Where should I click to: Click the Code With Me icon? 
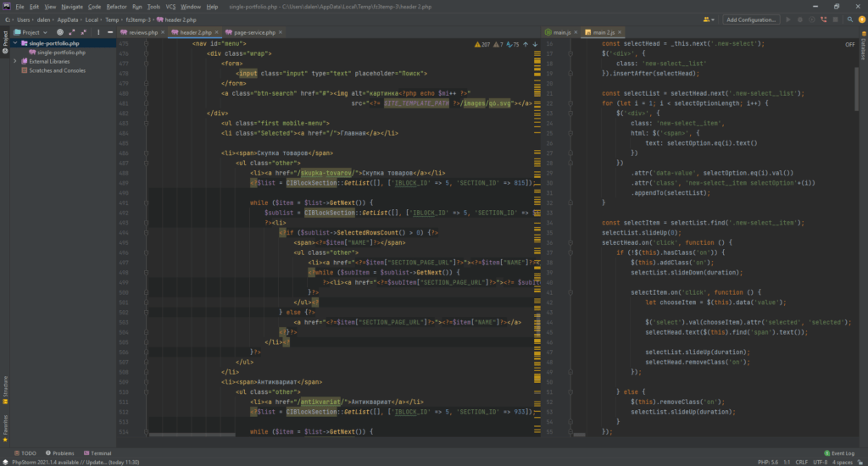click(x=707, y=19)
